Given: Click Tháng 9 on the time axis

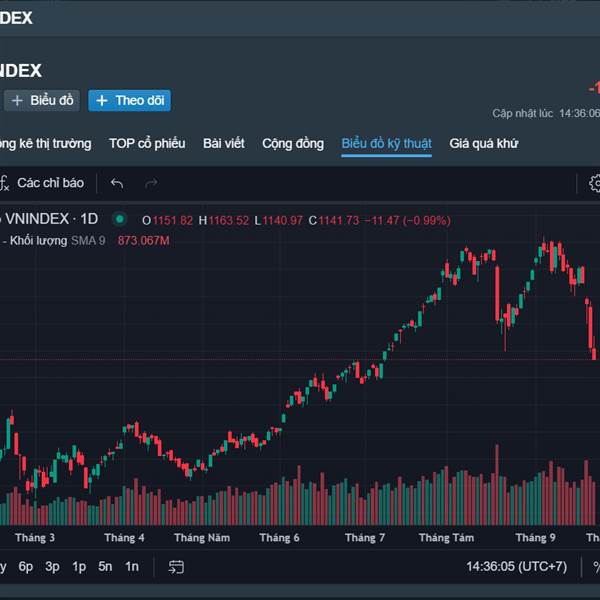Looking at the screenshot, I should 535,538.
